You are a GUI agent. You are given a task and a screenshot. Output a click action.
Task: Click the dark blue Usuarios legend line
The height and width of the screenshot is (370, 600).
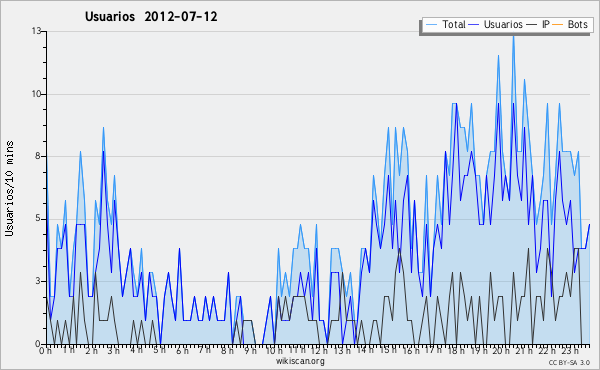474,25
